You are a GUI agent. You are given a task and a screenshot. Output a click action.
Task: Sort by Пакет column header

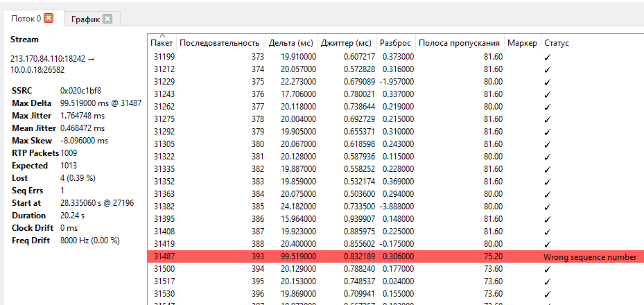(x=162, y=43)
